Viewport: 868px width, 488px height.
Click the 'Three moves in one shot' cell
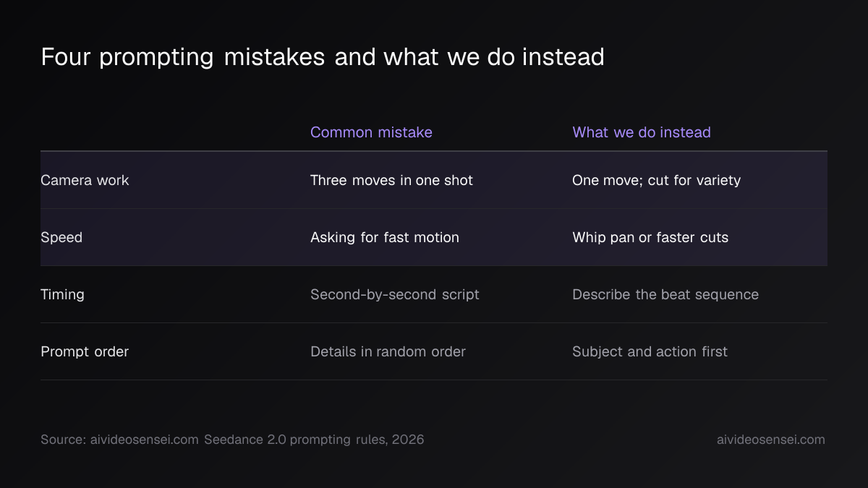(x=391, y=180)
